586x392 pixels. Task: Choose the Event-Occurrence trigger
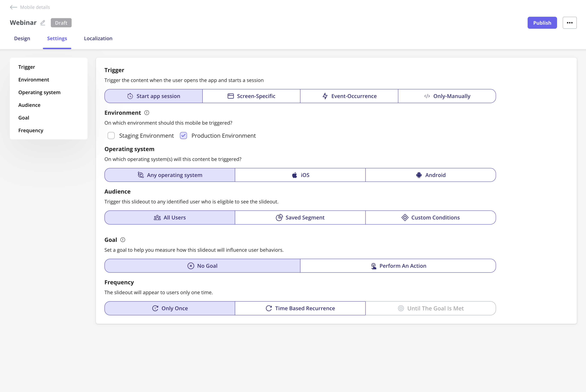pyautogui.click(x=349, y=96)
